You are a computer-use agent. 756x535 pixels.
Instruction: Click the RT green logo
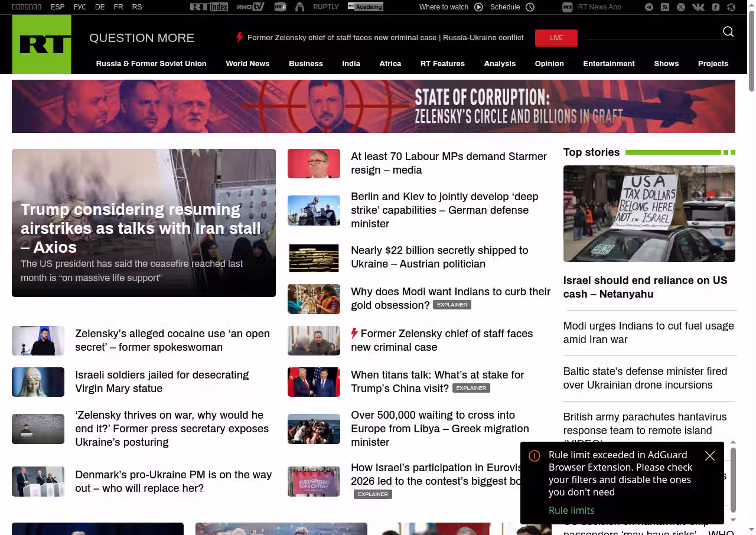41,44
